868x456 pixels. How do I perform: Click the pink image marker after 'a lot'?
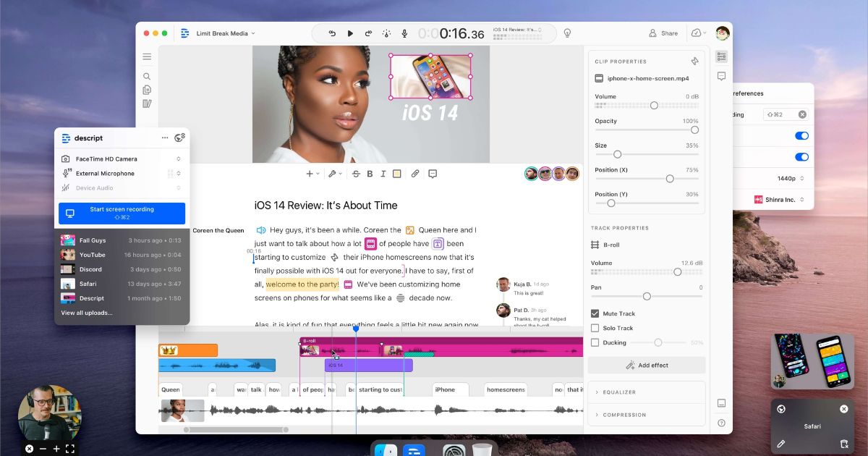[370, 244]
